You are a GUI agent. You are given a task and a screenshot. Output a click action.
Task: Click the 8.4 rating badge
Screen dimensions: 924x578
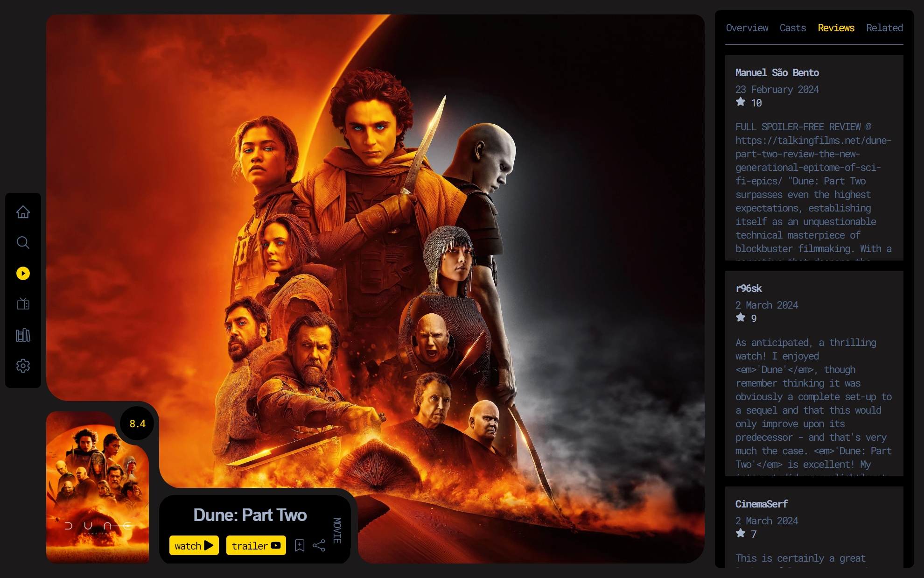pos(137,423)
